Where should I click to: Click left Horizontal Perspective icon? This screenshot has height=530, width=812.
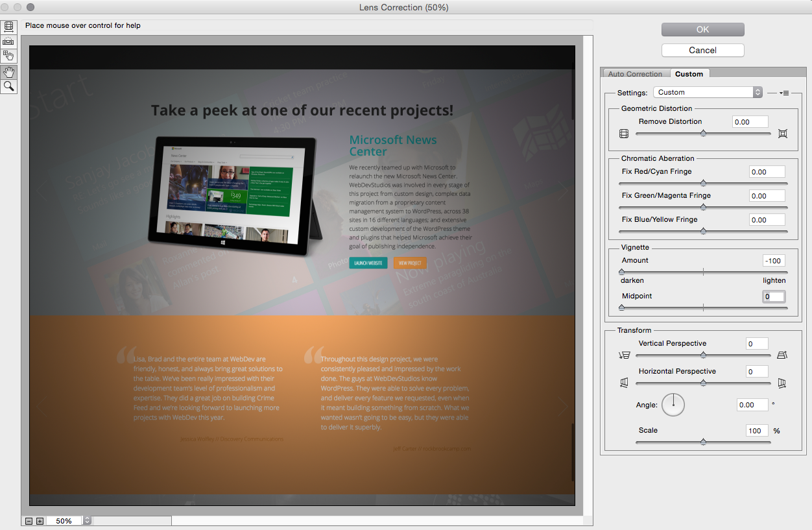(624, 383)
